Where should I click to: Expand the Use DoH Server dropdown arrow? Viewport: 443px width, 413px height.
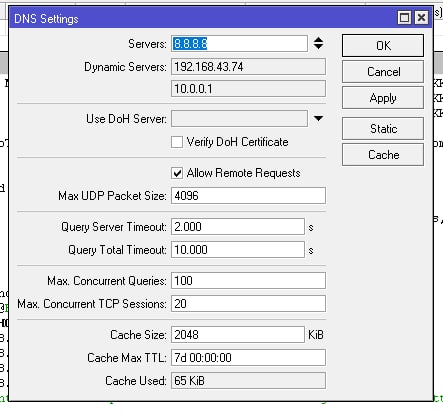tap(318, 118)
